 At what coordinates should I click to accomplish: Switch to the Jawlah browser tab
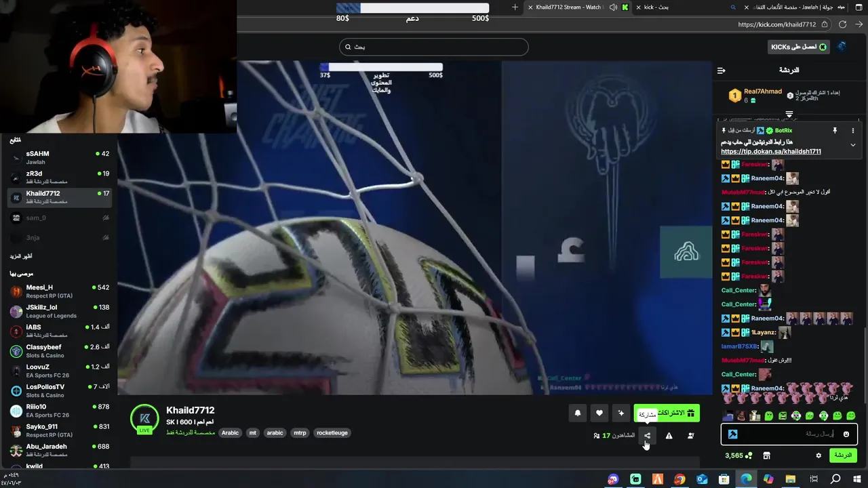(793, 7)
